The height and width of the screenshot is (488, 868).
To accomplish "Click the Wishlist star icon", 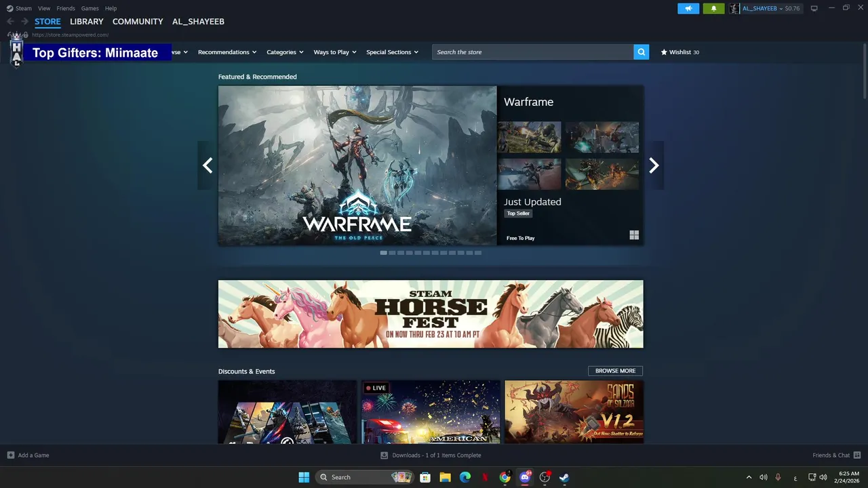I will [x=664, y=52].
